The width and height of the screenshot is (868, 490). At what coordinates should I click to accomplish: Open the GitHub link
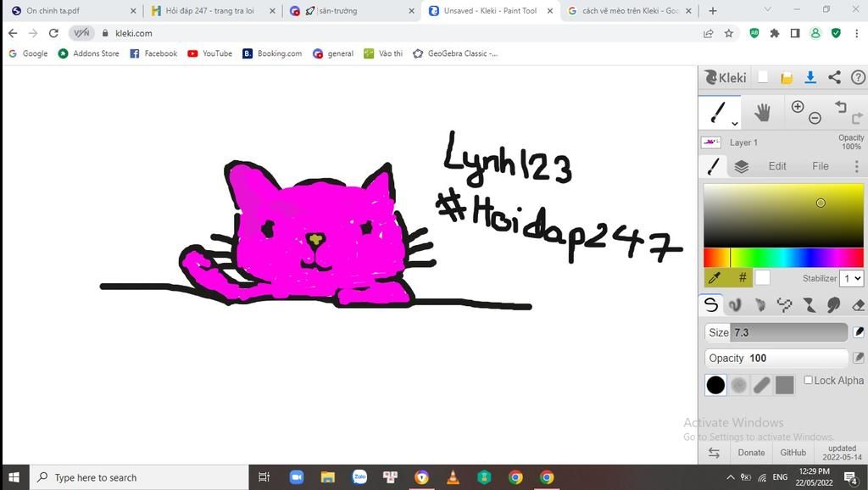pos(793,453)
